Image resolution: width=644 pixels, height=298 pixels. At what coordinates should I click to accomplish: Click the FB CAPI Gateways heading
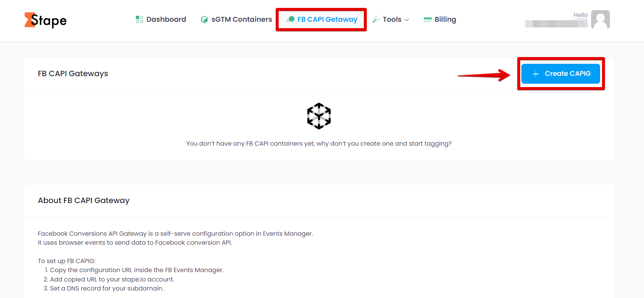pyautogui.click(x=73, y=74)
